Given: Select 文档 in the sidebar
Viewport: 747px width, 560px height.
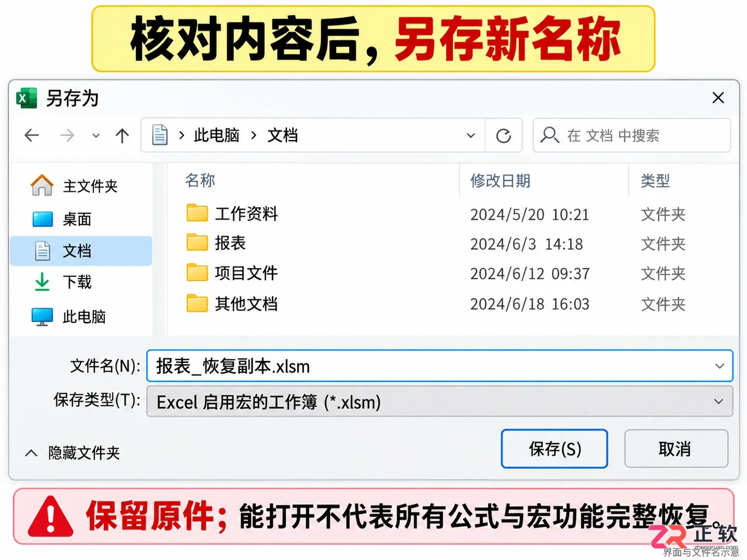Looking at the screenshot, I should [80, 251].
